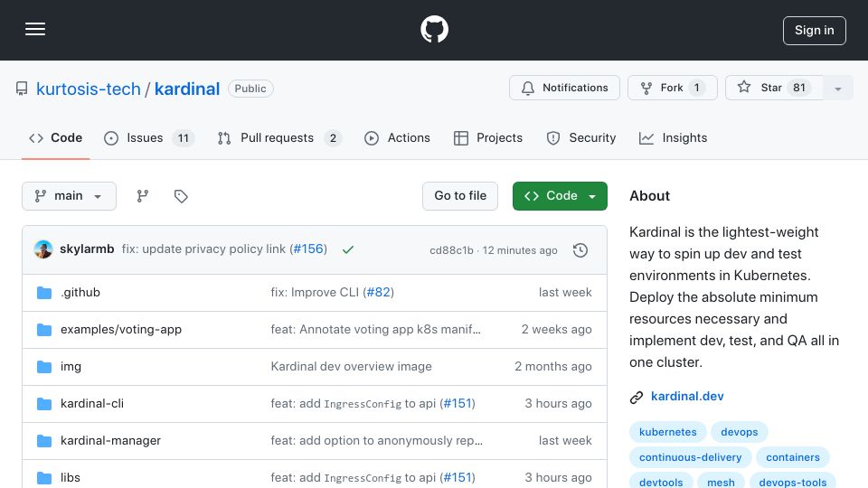This screenshot has height=488, width=868.
Task: Select the kubernetes topic tag
Action: point(667,432)
